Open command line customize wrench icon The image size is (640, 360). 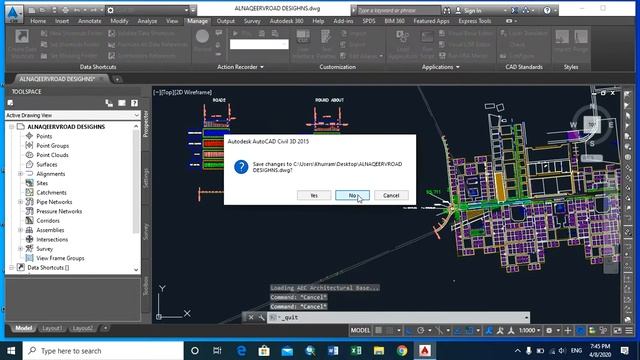tap(261, 318)
